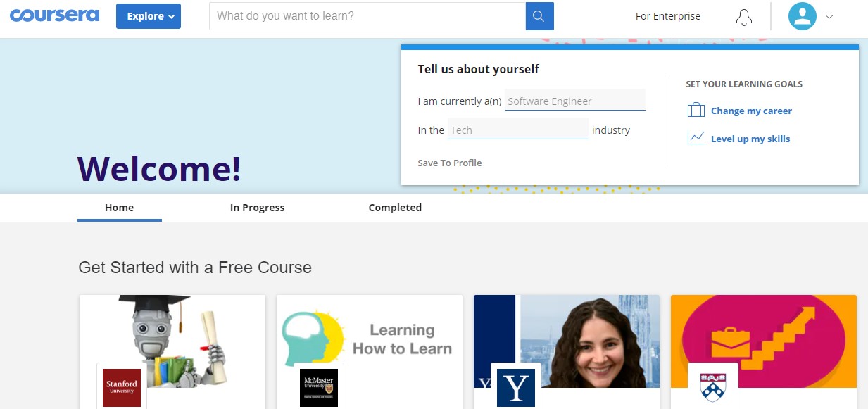Switch to the Completed tab
This screenshot has height=409, width=868.
pos(395,208)
